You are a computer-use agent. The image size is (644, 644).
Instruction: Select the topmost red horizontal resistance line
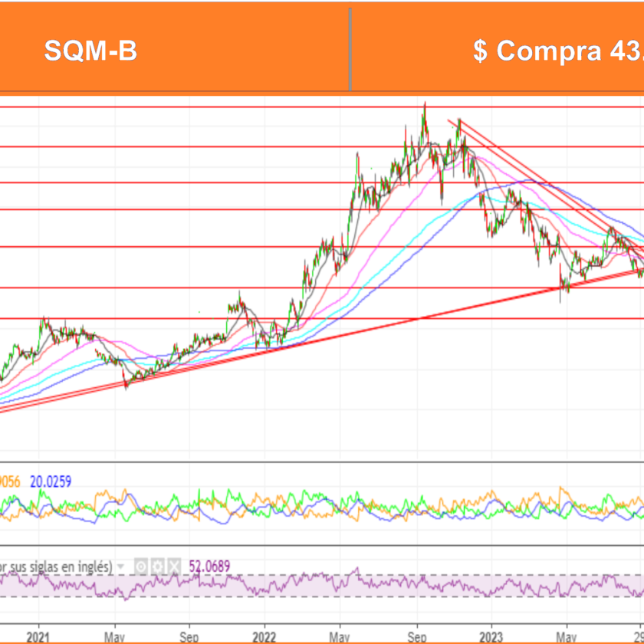coord(230,107)
